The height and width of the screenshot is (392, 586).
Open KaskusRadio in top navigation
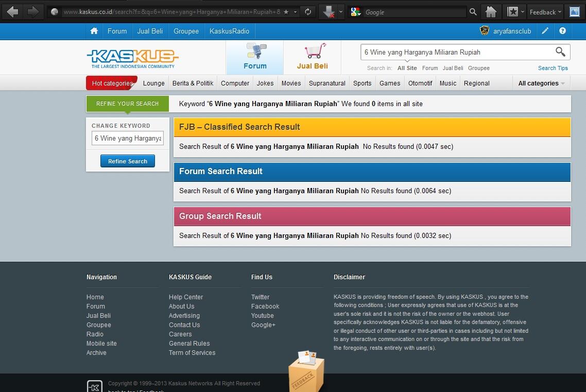pyautogui.click(x=230, y=31)
